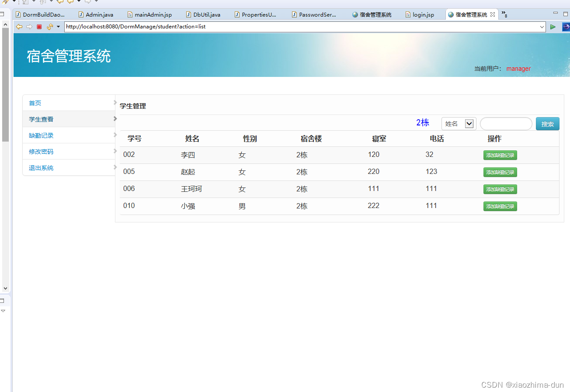Click student number 010 cell
This screenshot has width=570, height=392.
coord(129,206)
